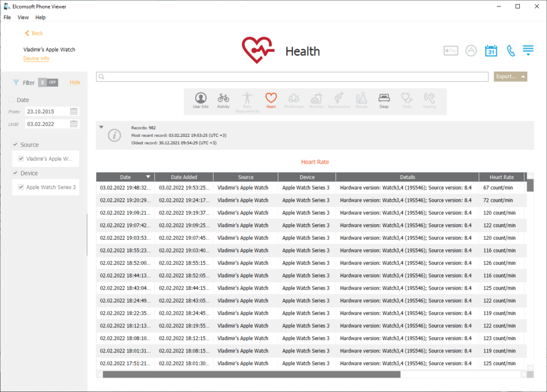Go Back to the previous screen
Viewport: 547px width, 392px height.
(34, 33)
